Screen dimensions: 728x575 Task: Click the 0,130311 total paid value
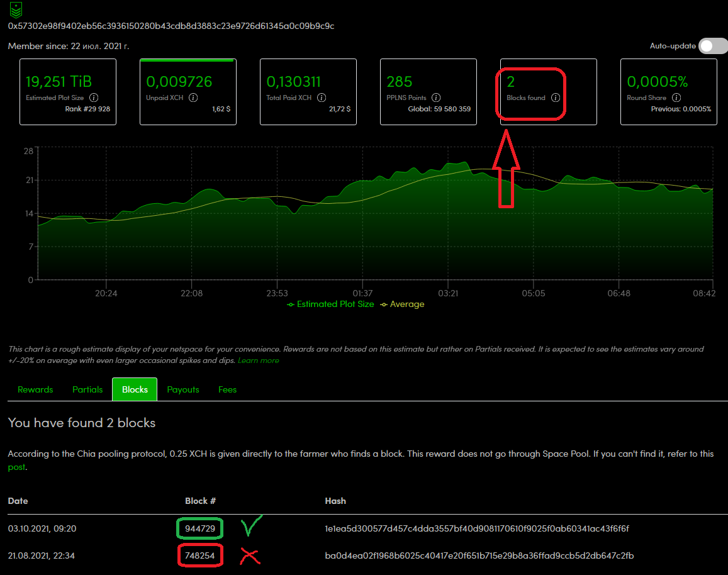(x=293, y=82)
